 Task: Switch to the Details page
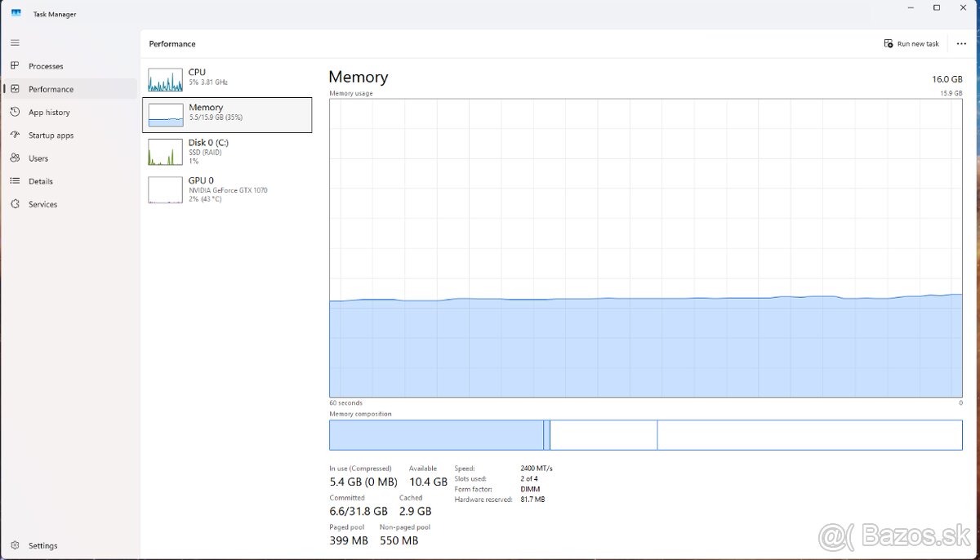(40, 181)
